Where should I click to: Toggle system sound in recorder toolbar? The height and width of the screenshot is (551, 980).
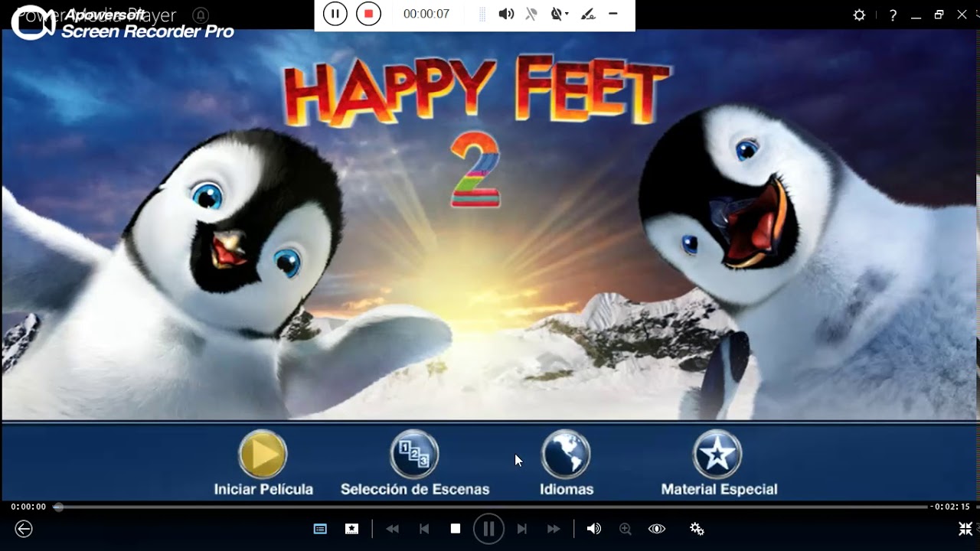click(x=506, y=14)
